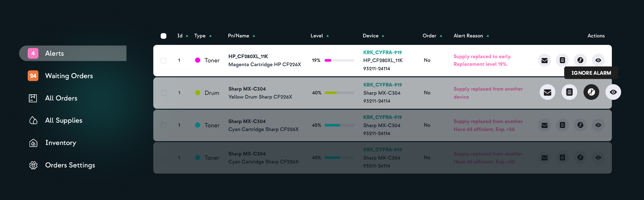The height and width of the screenshot is (200, 644).
Task: Click the bold 'HP_CF280XL_11K' part number
Action: click(x=248, y=56)
